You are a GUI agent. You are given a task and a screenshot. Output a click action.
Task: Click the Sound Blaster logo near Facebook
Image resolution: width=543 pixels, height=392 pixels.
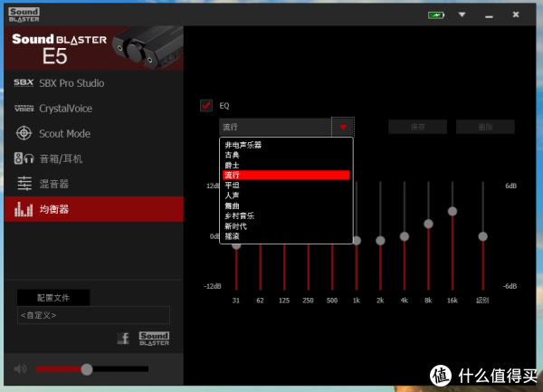pyautogui.click(x=155, y=339)
